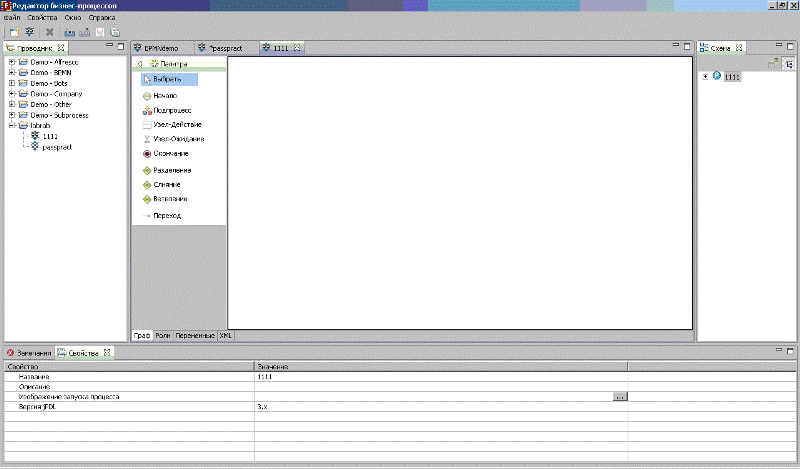Select the Разделение fork tool
The image size is (800, 469).
click(172, 170)
